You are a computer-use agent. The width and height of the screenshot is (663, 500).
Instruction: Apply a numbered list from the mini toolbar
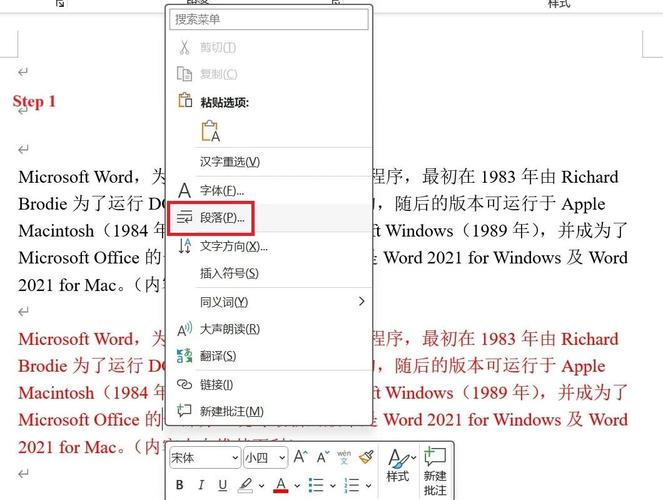(x=352, y=485)
